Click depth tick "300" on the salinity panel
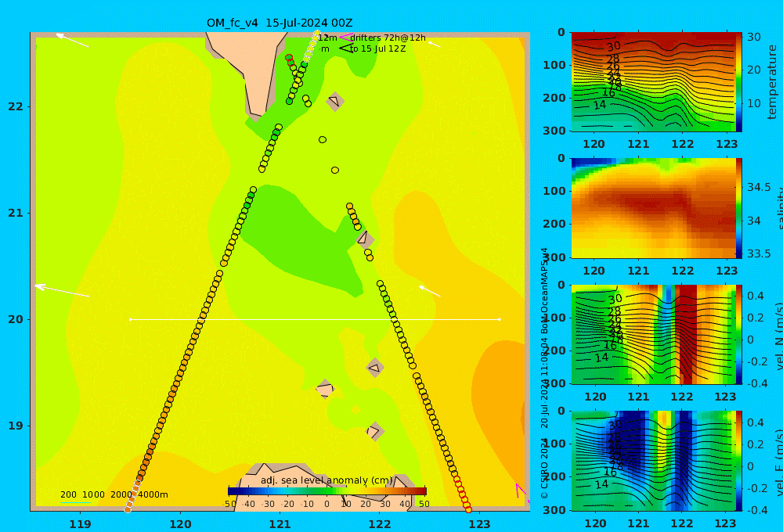The height and width of the screenshot is (532, 783). (x=554, y=257)
